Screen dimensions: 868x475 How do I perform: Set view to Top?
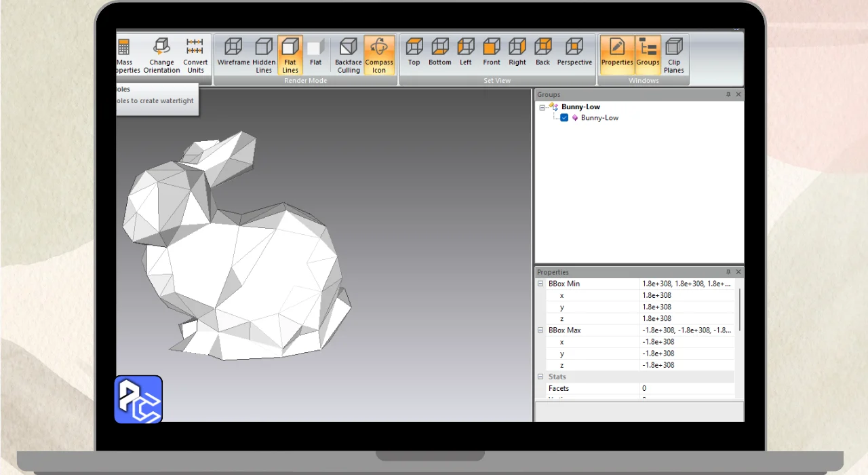click(414, 54)
